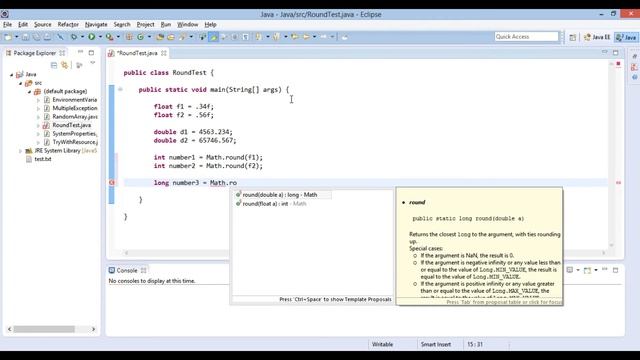Screen dimensions: 640x360
Task: Select RoundTest.java in Package Explorer
Action: tap(71, 125)
